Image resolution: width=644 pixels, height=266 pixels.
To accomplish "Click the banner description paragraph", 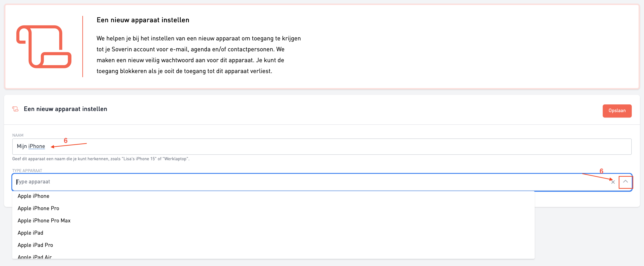I will (198, 55).
